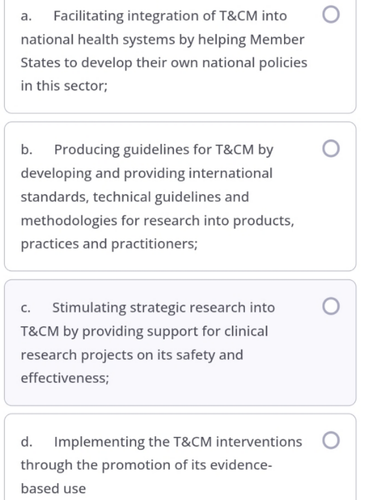Click the word 'effectiveness;' in option c
The height and width of the screenshot is (500, 368).
click(65, 378)
